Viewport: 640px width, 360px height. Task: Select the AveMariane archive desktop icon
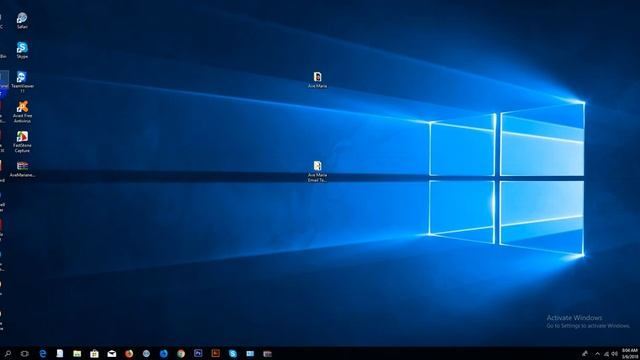point(22,169)
